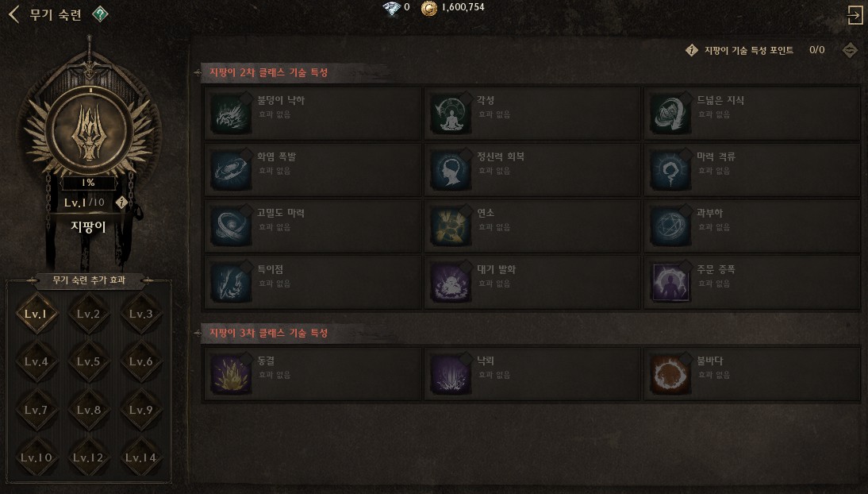Click the reset arrows beside trait points 0/0
868x494 pixels.
[x=850, y=50]
